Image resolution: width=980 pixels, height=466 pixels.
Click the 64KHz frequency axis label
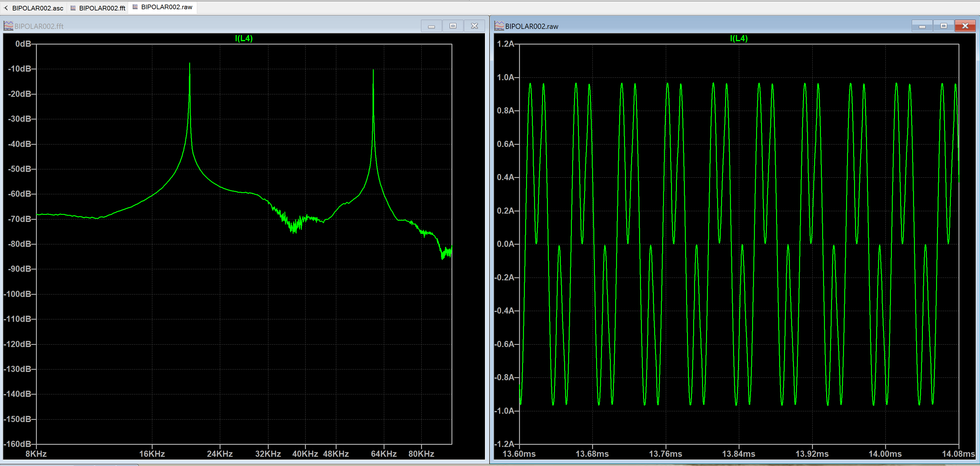(x=384, y=454)
